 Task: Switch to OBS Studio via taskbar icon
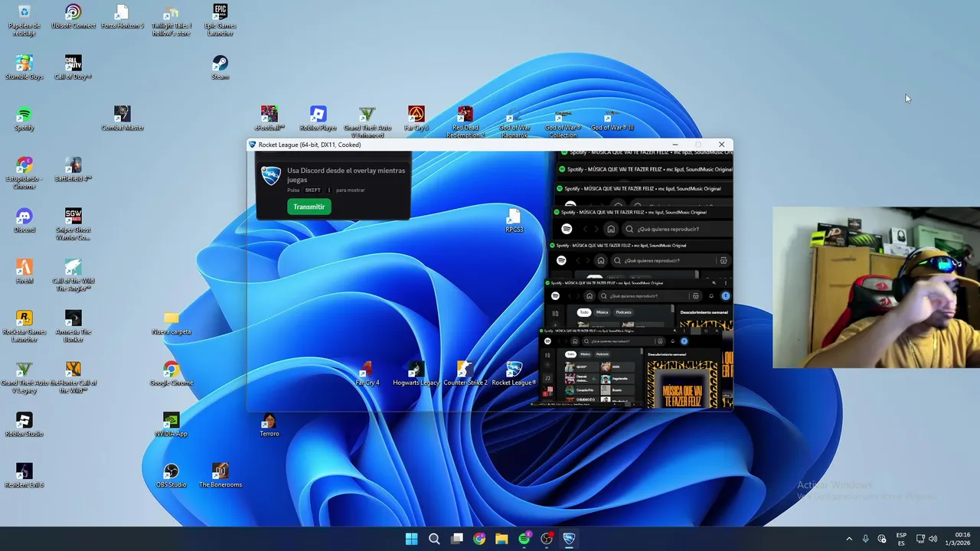[547, 539]
